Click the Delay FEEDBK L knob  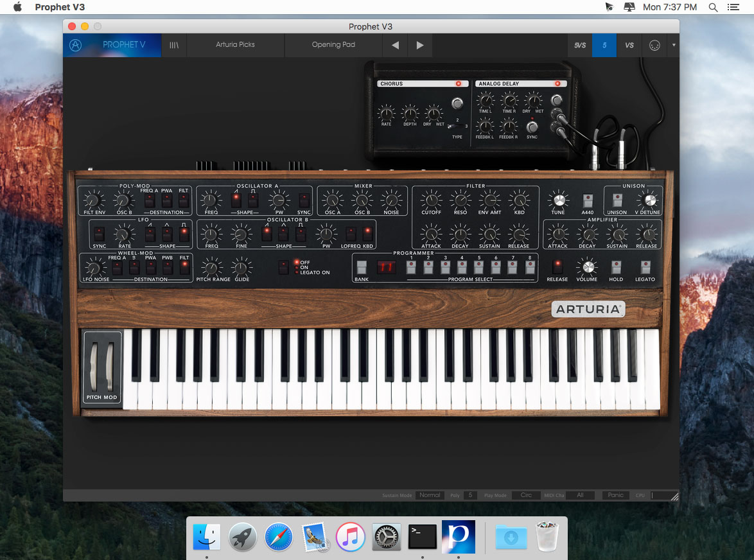[x=485, y=127]
